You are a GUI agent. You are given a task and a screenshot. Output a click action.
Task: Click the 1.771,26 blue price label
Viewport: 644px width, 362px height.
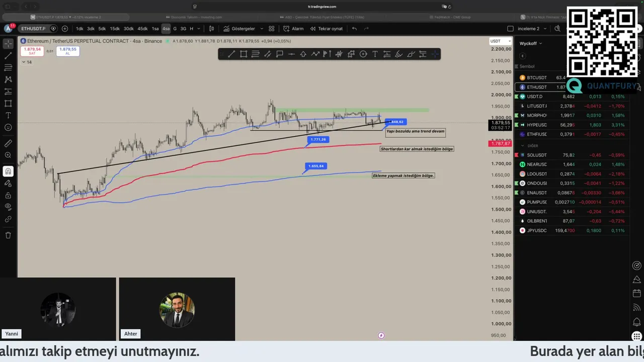tap(318, 139)
